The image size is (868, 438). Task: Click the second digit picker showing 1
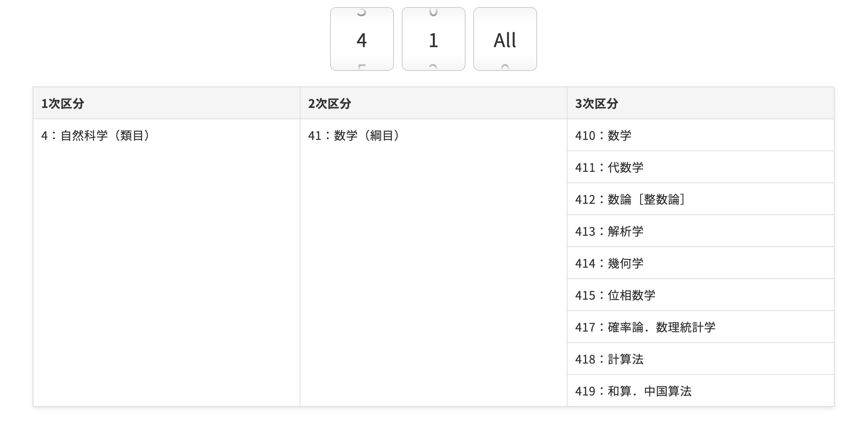coord(433,40)
